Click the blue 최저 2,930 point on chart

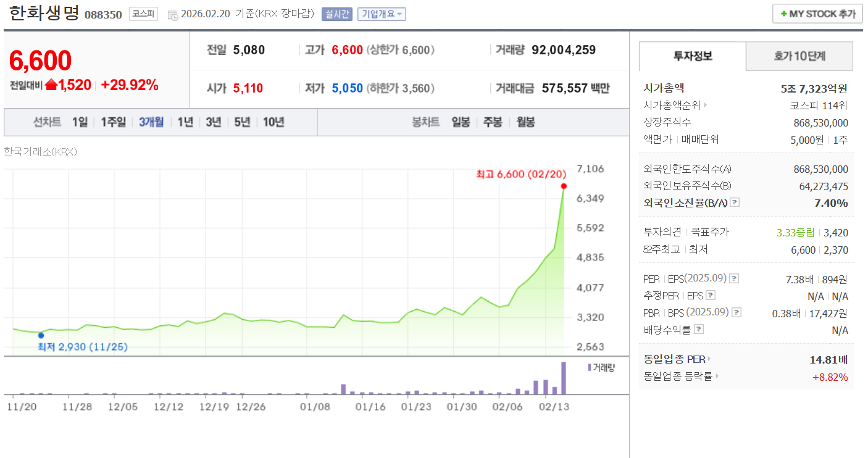click(41, 335)
